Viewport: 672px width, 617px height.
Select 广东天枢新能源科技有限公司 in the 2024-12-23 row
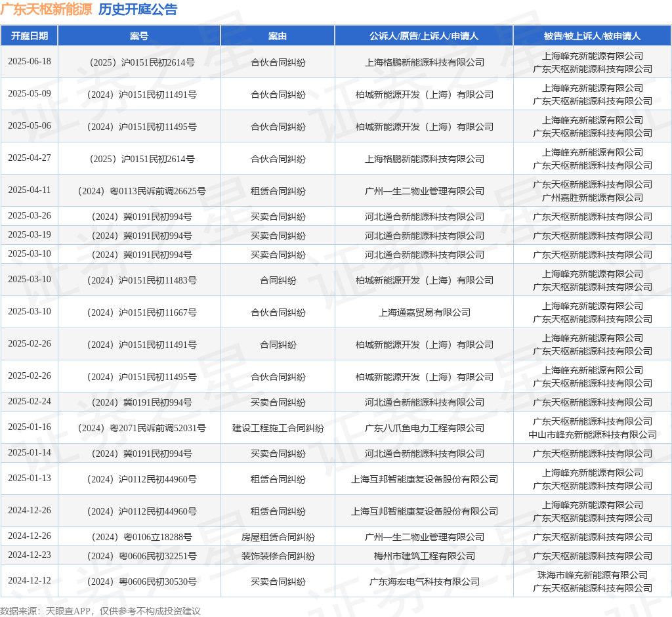tap(593, 556)
